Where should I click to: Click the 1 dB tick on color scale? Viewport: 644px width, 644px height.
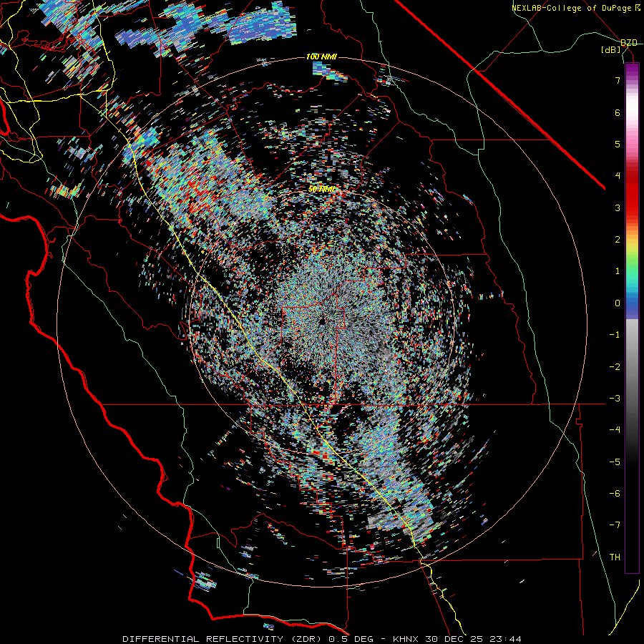pyautogui.click(x=618, y=271)
